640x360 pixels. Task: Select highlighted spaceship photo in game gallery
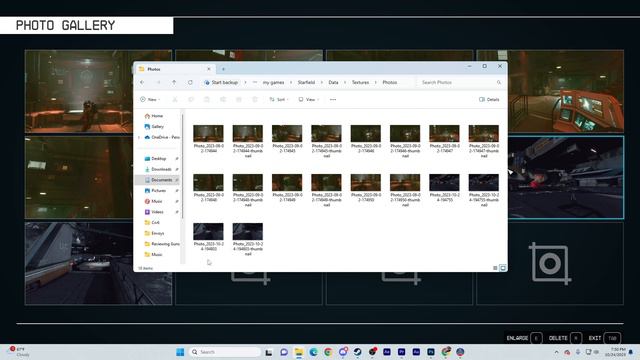pyautogui.click(x=566, y=178)
